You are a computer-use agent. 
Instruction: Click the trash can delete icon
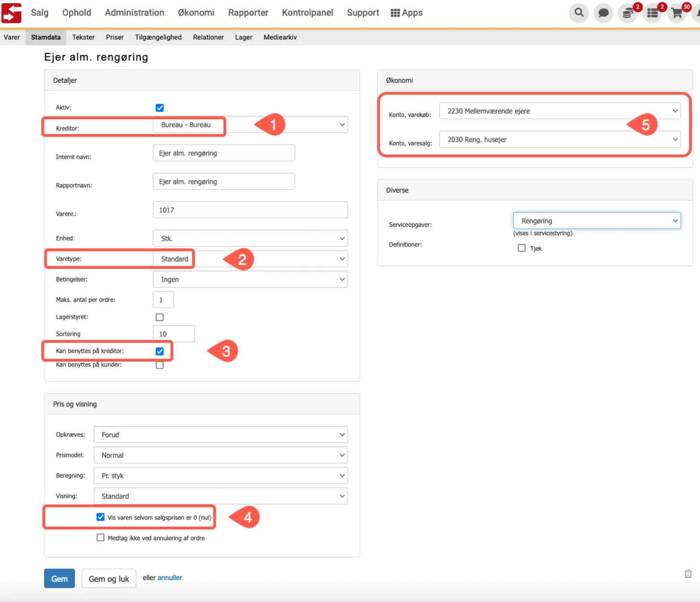pyautogui.click(x=688, y=574)
